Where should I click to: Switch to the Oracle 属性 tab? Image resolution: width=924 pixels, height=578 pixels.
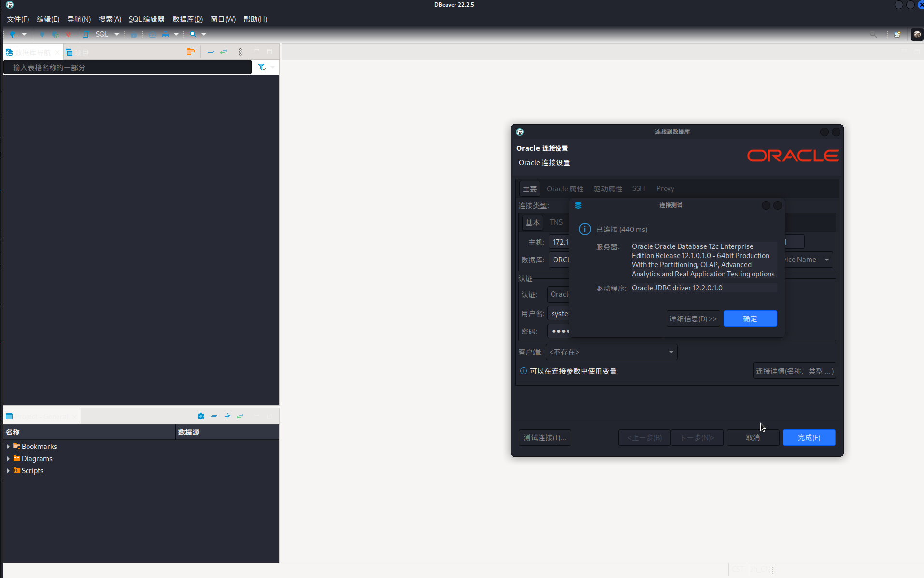(565, 188)
